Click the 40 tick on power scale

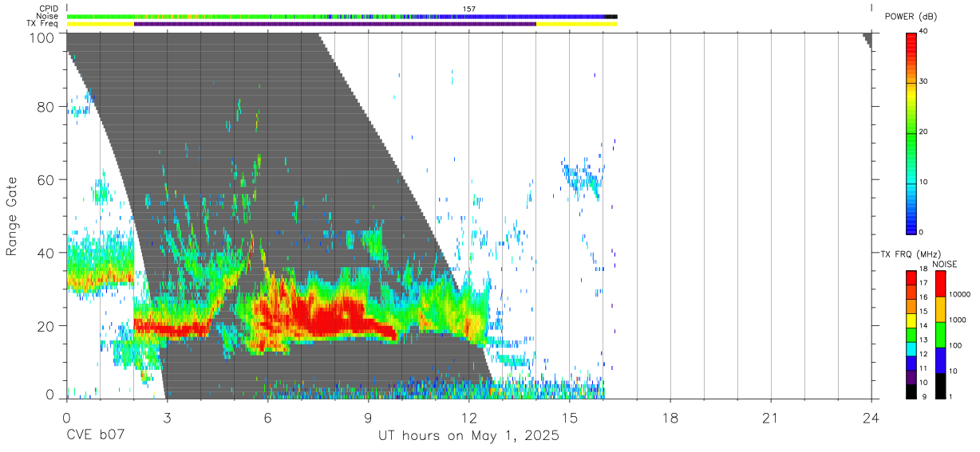point(924,31)
